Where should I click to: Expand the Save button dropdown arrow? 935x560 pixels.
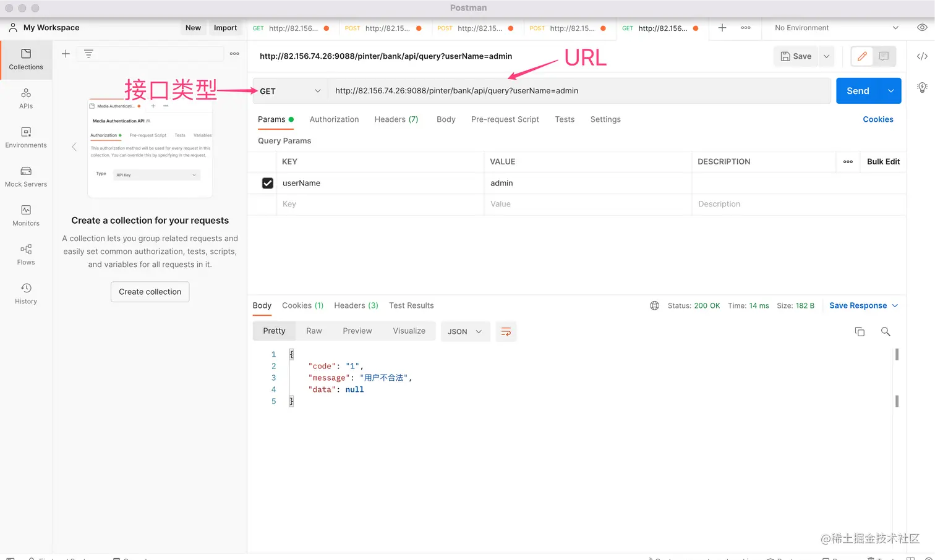pyautogui.click(x=826, y=56)
